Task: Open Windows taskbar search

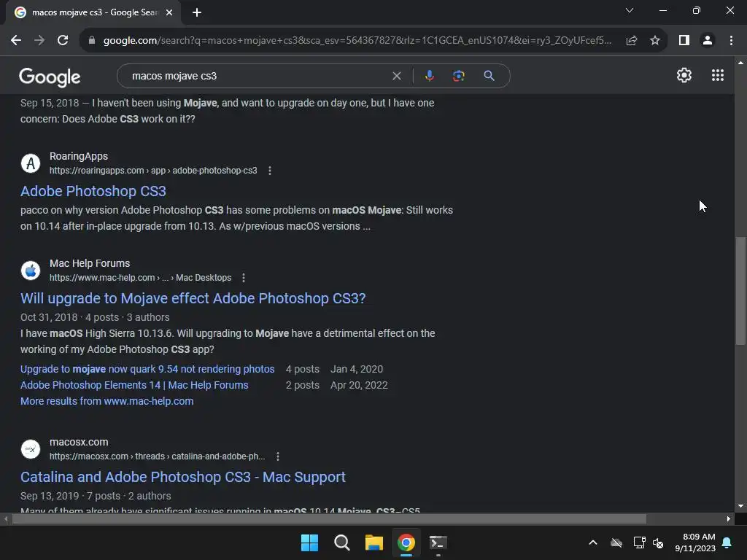Action: point(341,542)
